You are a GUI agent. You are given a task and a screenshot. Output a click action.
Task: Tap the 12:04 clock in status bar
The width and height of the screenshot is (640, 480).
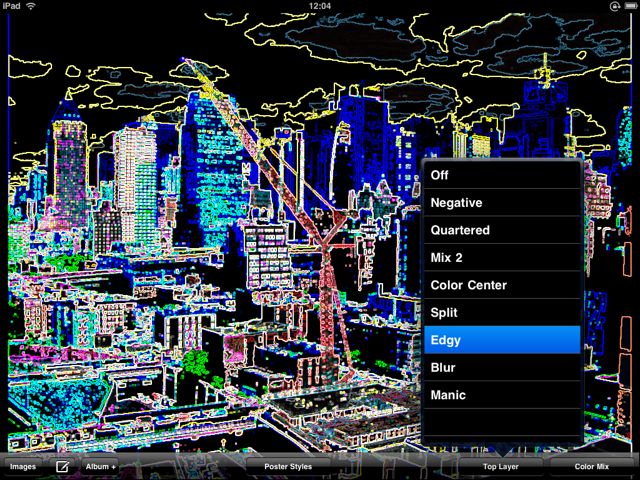point(320,6)
